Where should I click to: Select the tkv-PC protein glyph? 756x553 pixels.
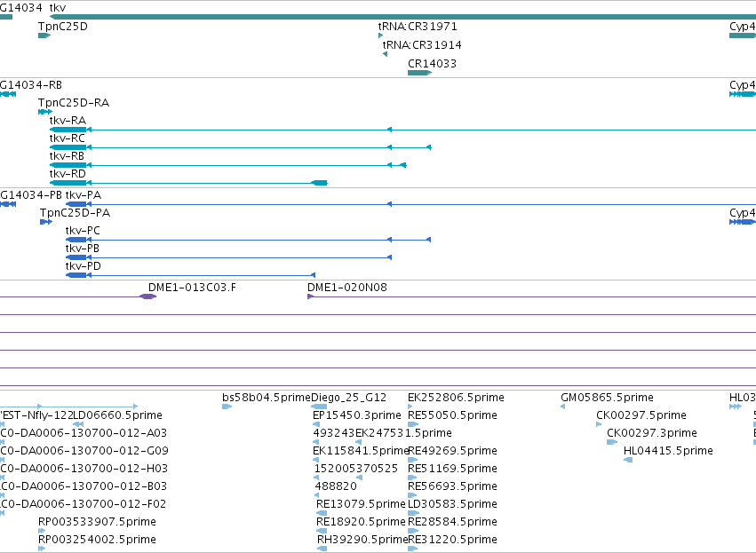pyautogui.click(x=76, y=240)
